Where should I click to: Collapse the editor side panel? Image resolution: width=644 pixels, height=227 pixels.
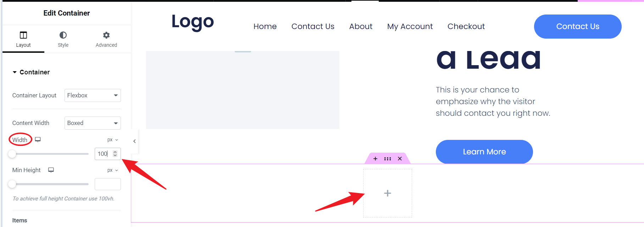134,141
